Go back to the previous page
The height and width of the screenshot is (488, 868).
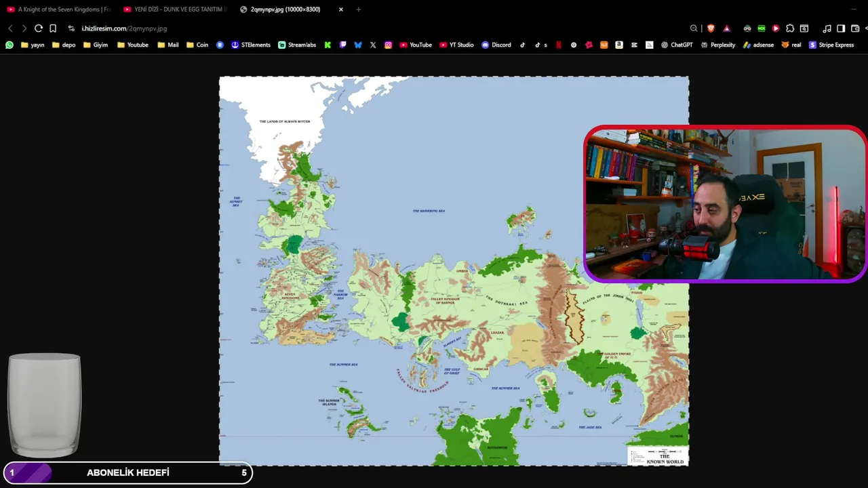click(x=10, y=28)
